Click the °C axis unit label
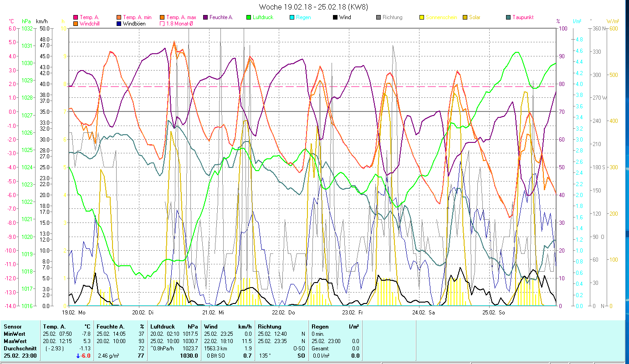629x364 pixels. tap(11, 21)
